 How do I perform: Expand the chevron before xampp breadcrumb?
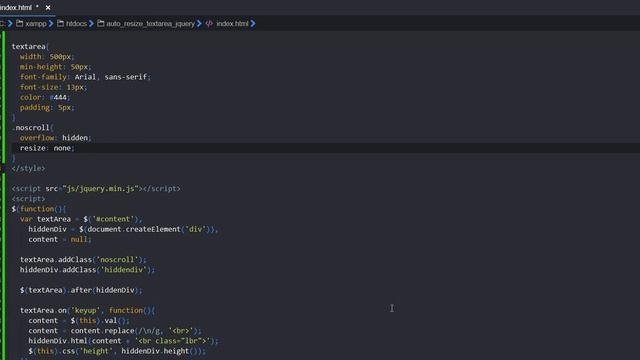click(x=10, y=24)
